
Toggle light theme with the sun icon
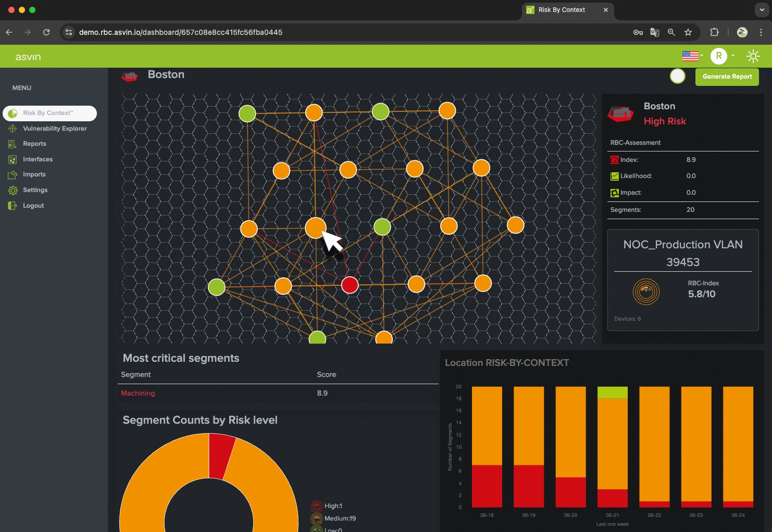click(753, 56)
